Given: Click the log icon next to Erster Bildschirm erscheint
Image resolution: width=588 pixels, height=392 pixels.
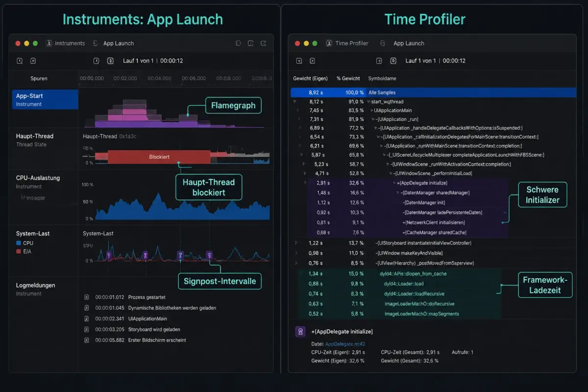Looking at the screenshot, I should tap(87, 340).
